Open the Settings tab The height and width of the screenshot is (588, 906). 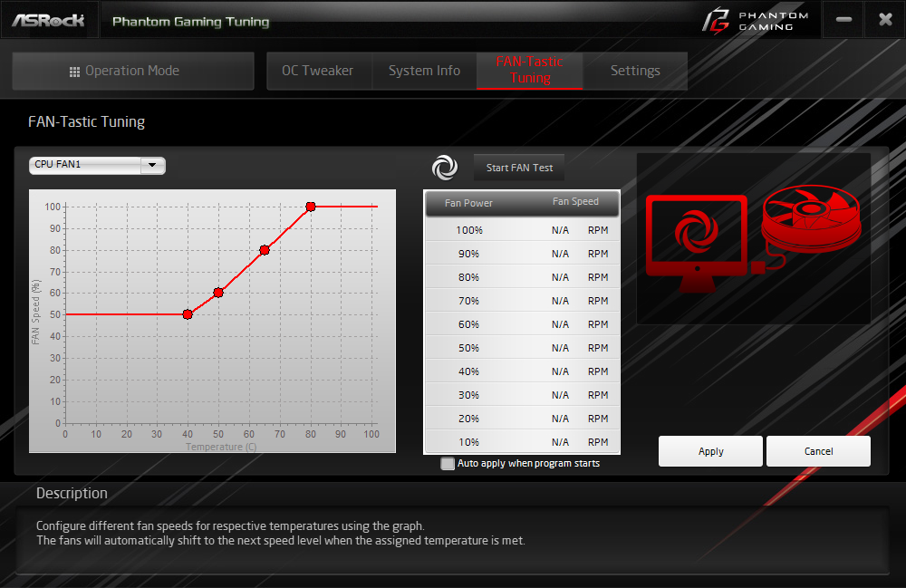[x=635, y=71]
